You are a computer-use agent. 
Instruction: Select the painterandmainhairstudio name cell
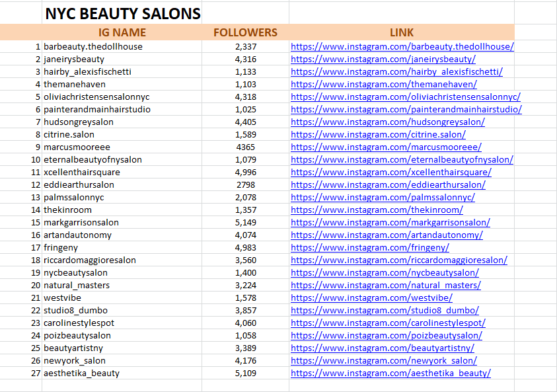click(x=122, y=110)
